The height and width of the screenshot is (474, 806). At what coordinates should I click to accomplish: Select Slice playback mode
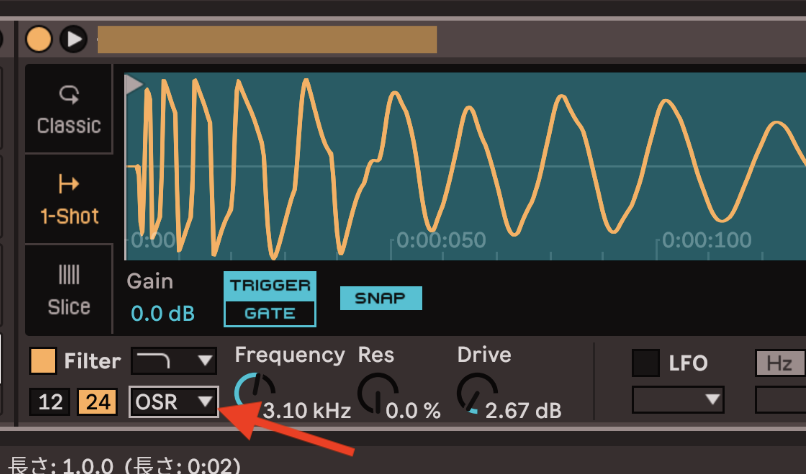[69, 290]
